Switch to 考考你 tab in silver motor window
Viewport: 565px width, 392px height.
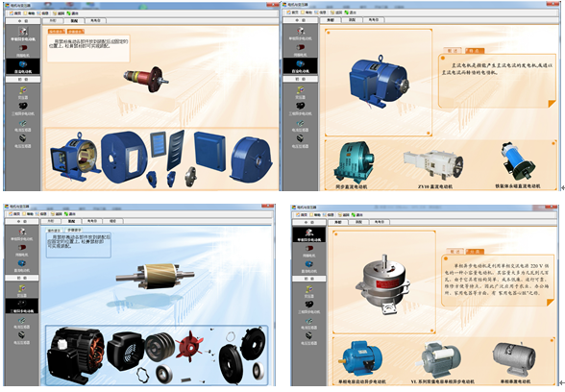(x=380, y=222)
